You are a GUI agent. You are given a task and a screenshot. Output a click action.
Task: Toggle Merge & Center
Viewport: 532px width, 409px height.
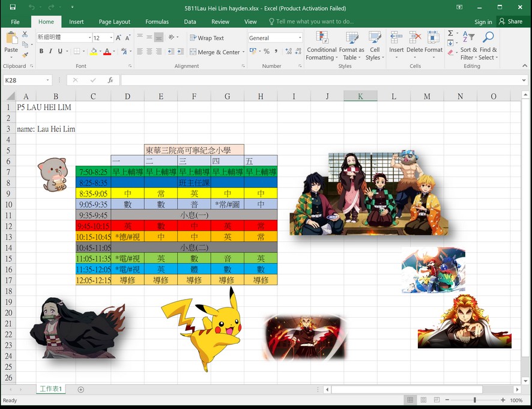pos(215,52)
